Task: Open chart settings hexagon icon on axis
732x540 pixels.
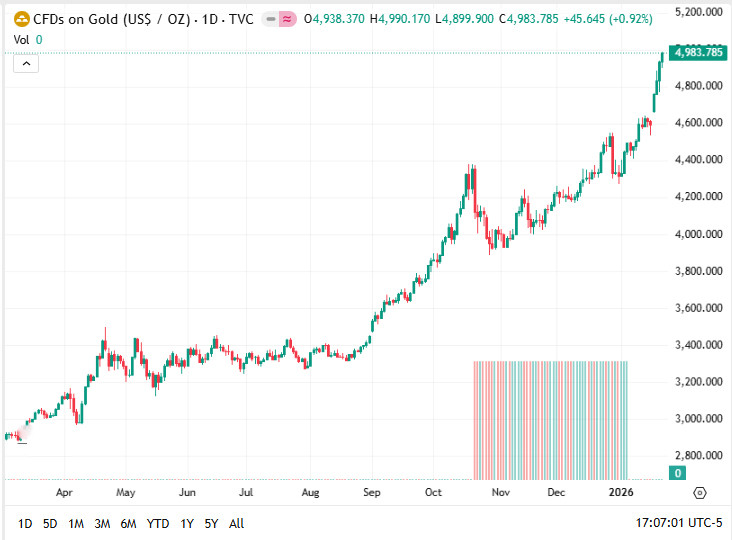Action: 699,492
